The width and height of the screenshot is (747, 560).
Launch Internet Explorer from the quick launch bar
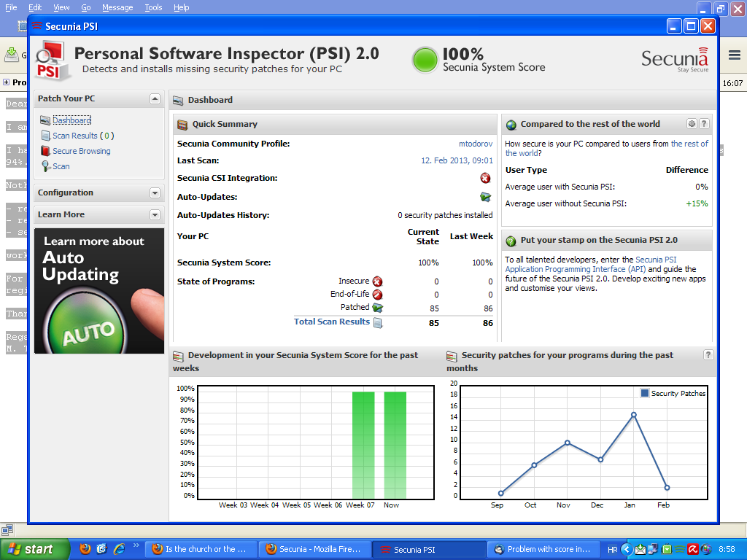click(119, 549)
